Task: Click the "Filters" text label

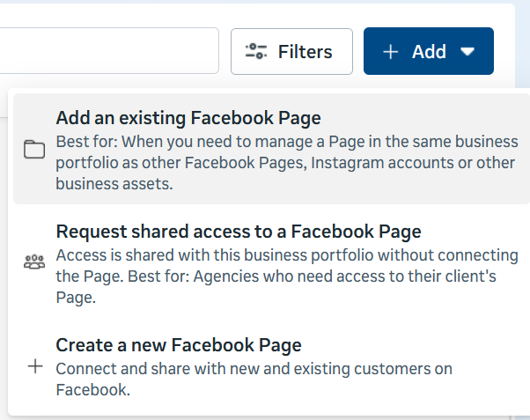Action: tap(305, 52)
